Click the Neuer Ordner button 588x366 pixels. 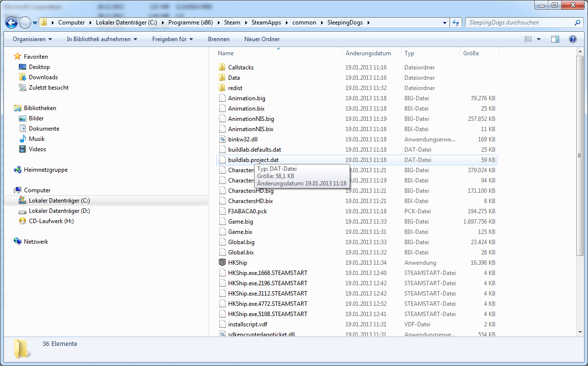tap(262, 39)
